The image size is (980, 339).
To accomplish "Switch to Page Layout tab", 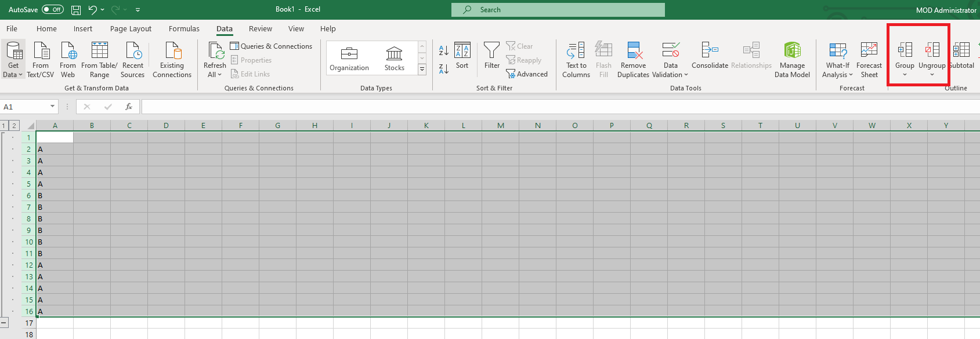I will (x=131, y=29).
